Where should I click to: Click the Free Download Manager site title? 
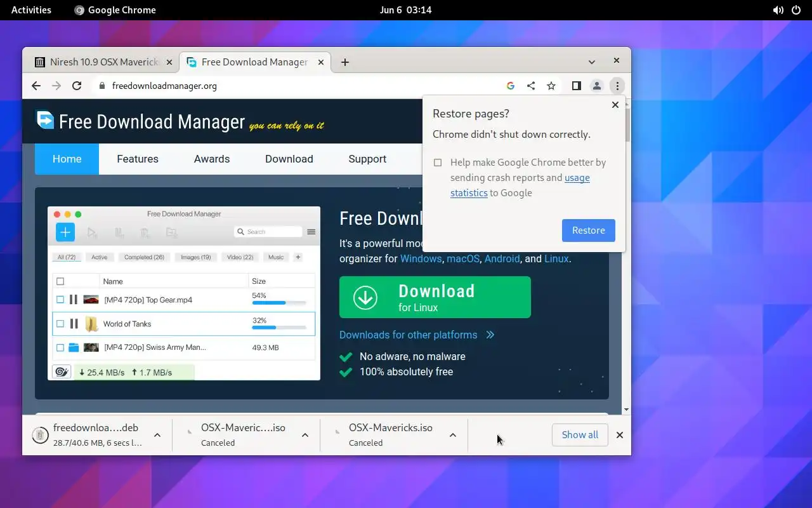click(x=152, y=121)
